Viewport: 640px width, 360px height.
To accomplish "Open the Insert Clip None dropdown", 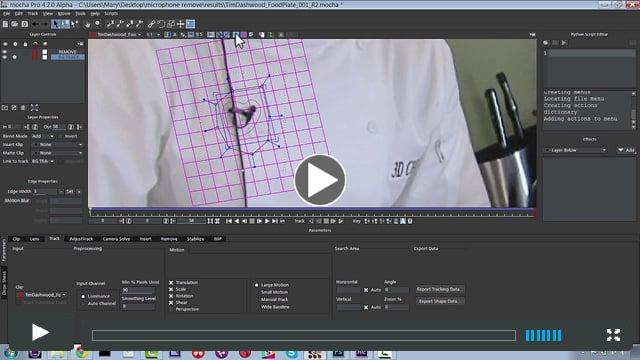I will (x=58, y=144).
